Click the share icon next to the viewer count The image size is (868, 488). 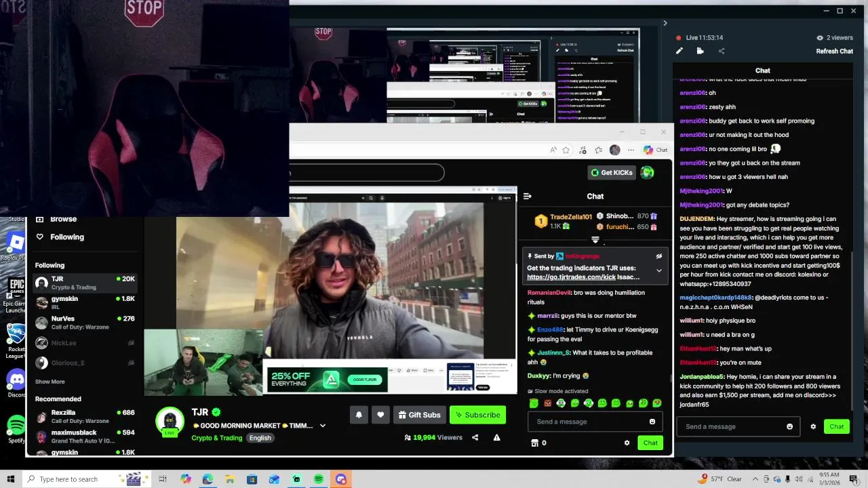click(475, 438)
